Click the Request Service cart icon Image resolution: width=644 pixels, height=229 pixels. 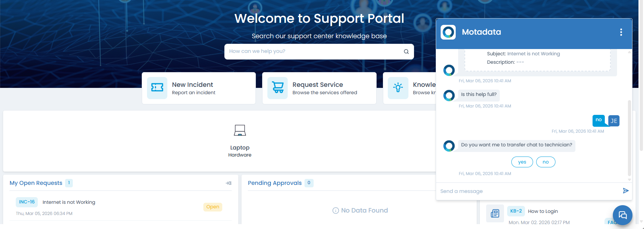278,88
